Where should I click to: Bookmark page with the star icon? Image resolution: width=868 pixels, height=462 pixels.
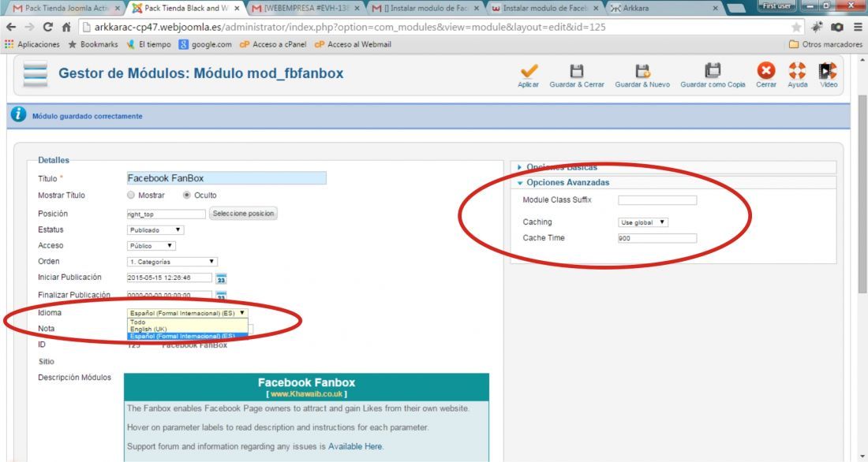(x=796, y=27)
